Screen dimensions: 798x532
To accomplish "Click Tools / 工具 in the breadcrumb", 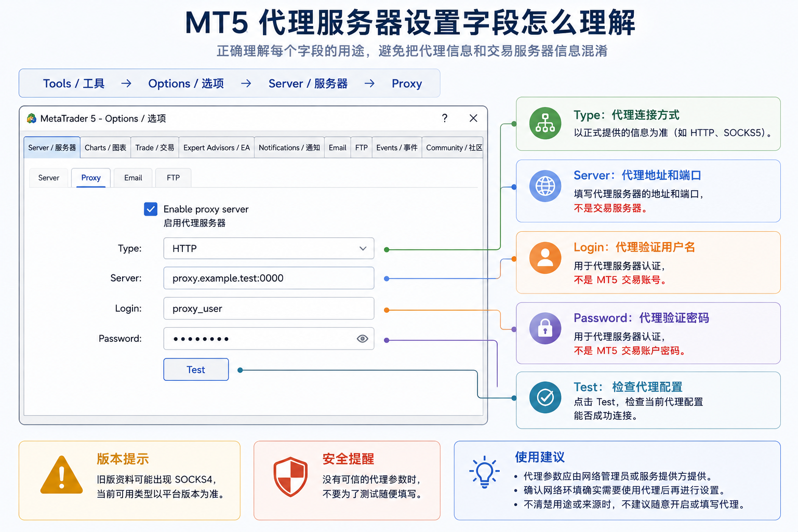I will pyautogui.click(x=74, y=84).
